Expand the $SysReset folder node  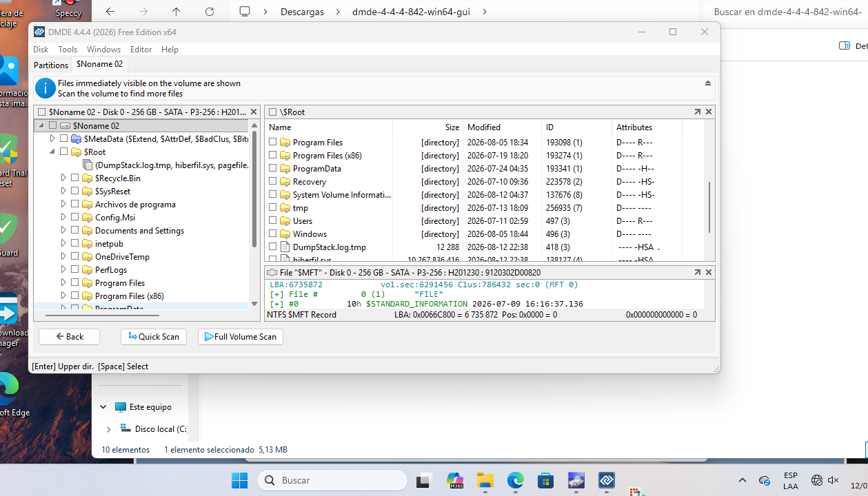tap(63, 191)
